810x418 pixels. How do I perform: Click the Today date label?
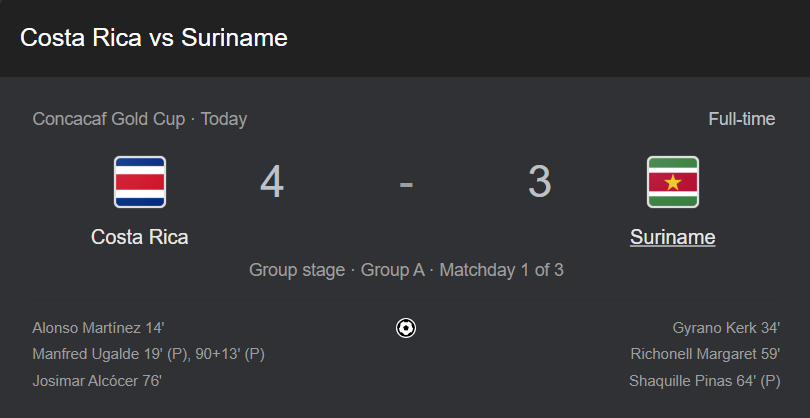pos(224,119)
